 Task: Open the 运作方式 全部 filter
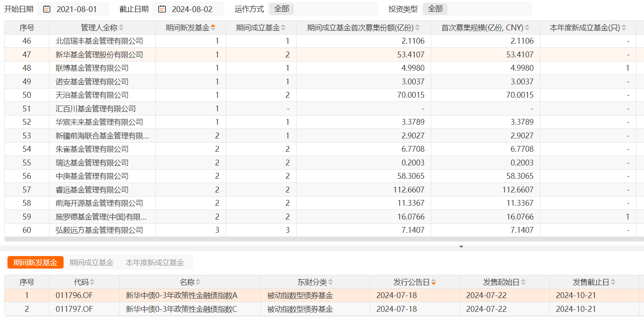281,8
